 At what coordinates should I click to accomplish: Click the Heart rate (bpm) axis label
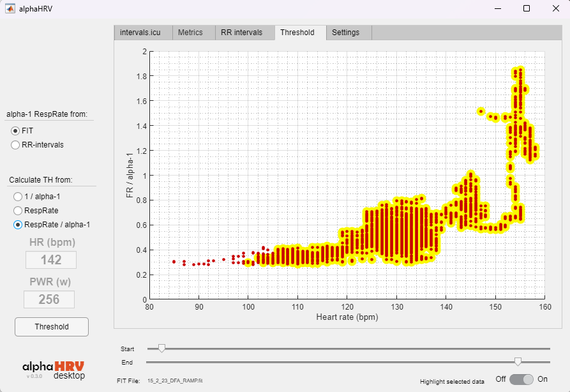point(347,317)
